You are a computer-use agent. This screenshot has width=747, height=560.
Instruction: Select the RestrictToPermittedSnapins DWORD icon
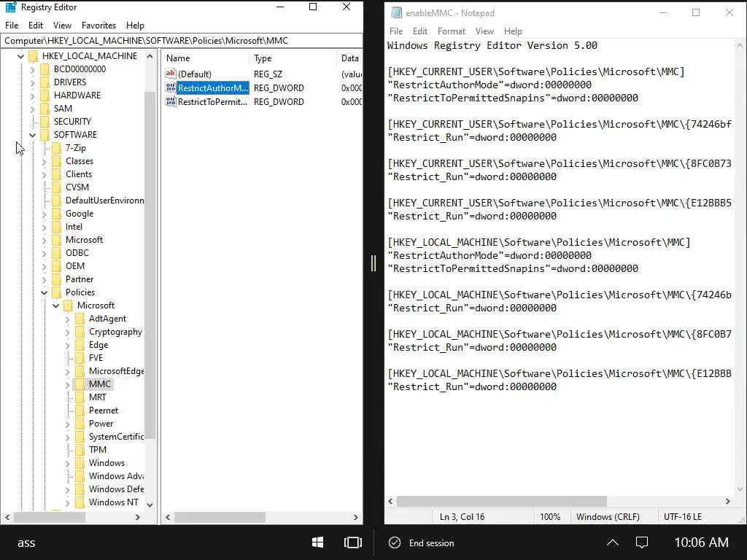point(171,101)
